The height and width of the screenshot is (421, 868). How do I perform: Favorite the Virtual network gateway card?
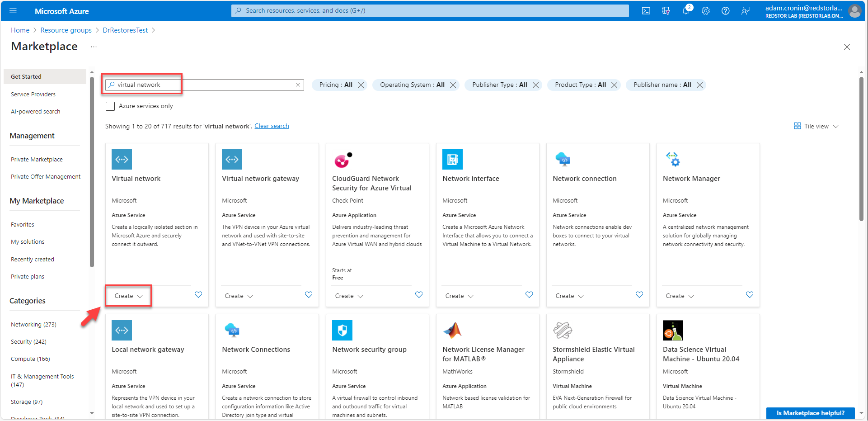pos(309,295)
